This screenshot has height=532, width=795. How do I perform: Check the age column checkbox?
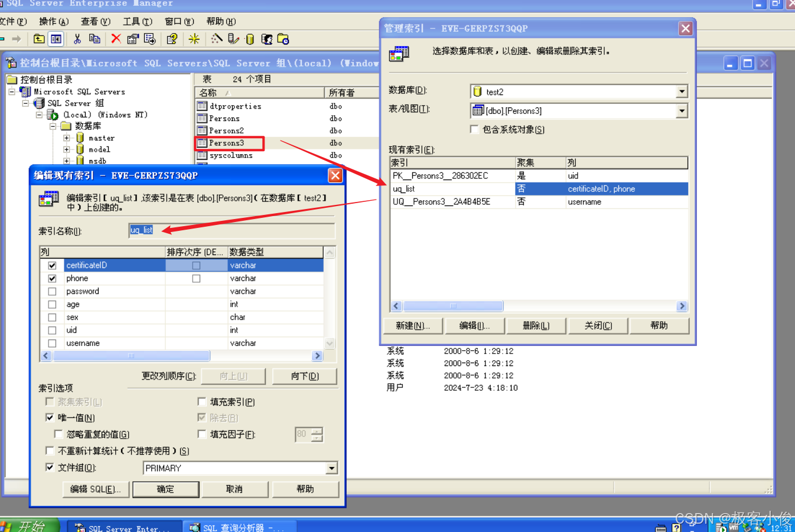pyautogui.click(x=52, y=305)
